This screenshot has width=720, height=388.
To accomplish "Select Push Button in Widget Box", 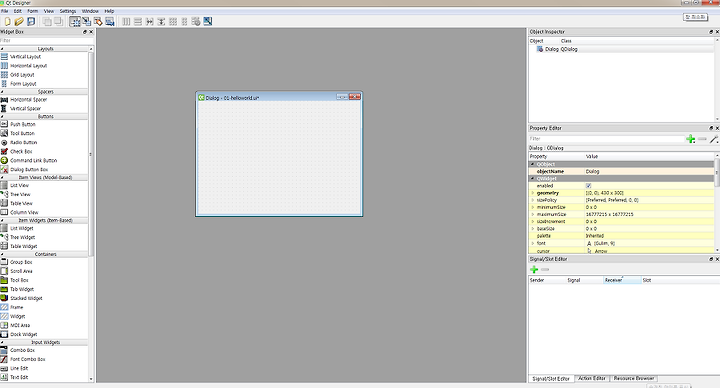I will (22, 124).
